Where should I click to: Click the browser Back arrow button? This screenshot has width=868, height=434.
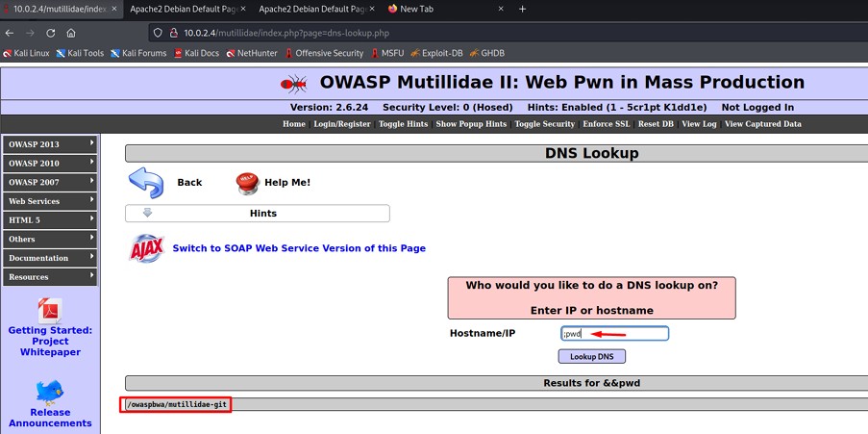[x=10, y=34]
